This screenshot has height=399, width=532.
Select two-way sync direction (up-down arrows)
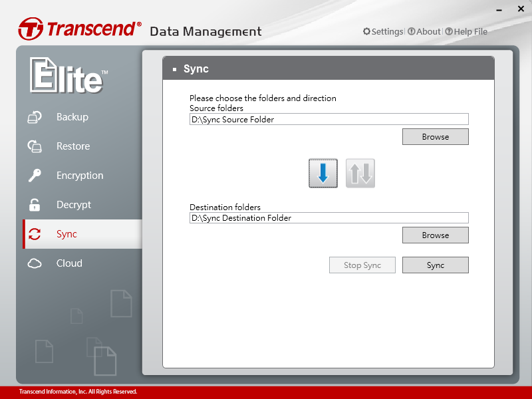click(x=360, y=174)
